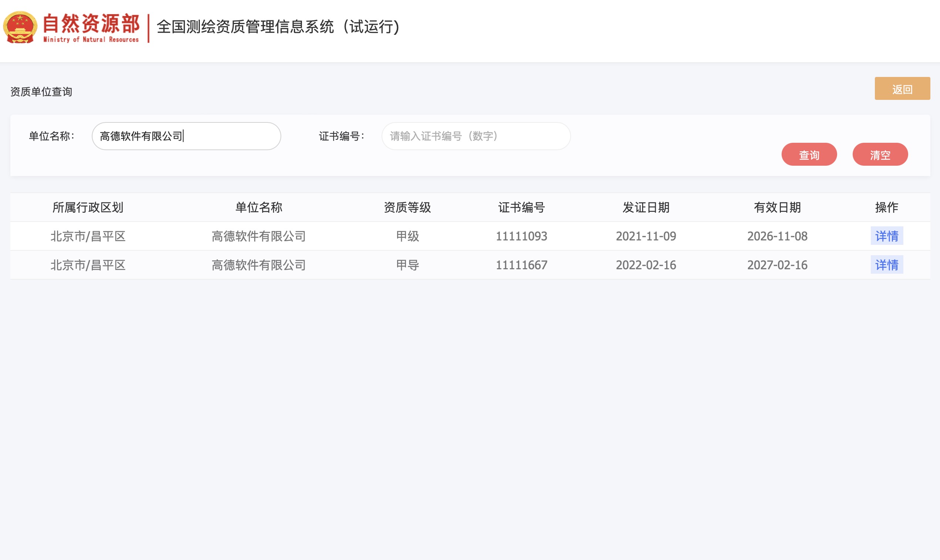Image resolution: width=940 pixels, height=560 pixels.
Task: Click the 清空 clear button
Action: [880, 154]
